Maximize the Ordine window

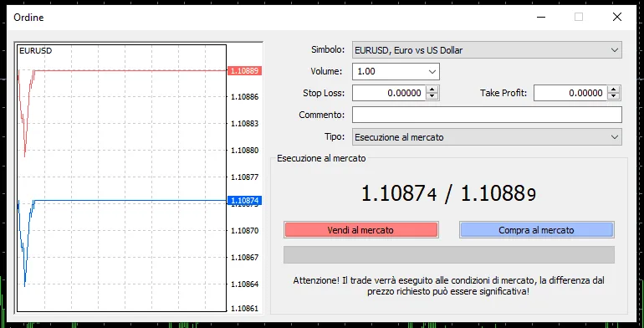coord(579,17)
